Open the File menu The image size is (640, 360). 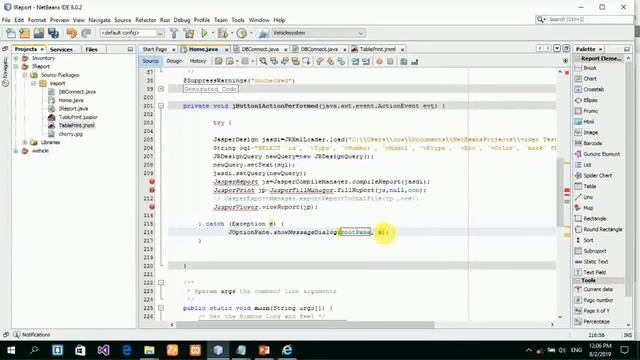(x=6, y=20)
